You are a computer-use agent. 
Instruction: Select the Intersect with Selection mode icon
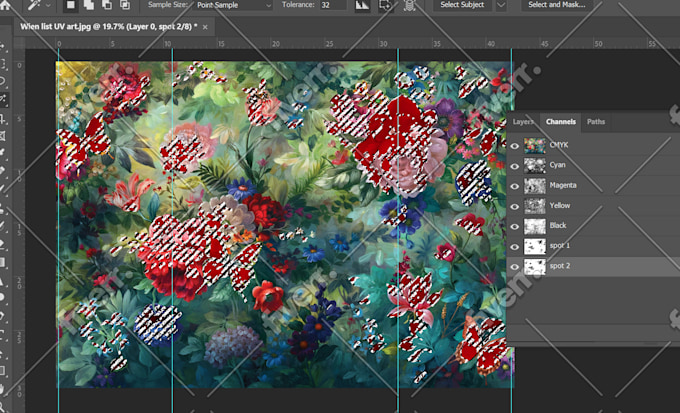click(x=124, y=5)
